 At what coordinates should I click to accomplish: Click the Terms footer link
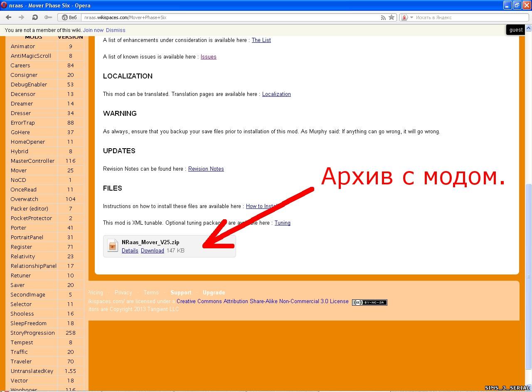[x=151, y=292]
